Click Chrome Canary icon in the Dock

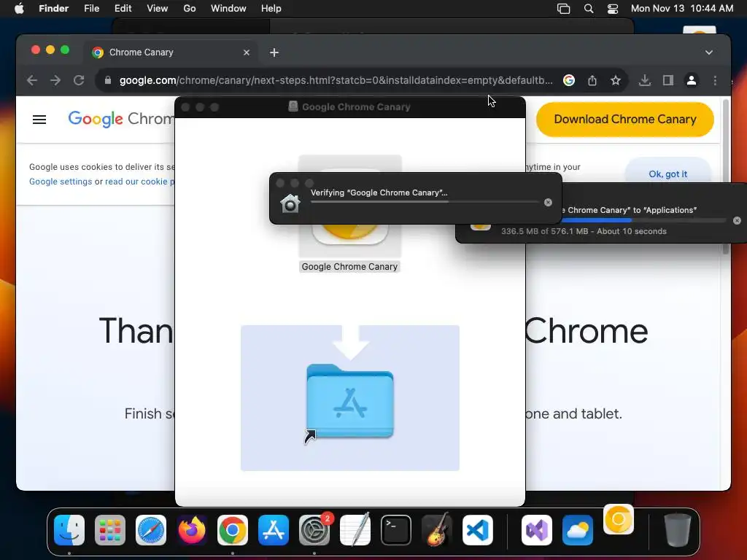[619, 519]
